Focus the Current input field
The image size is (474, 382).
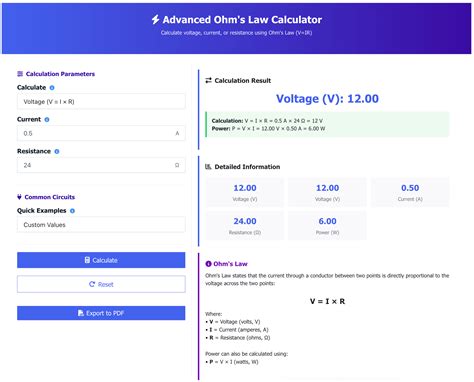pos(101,133)
